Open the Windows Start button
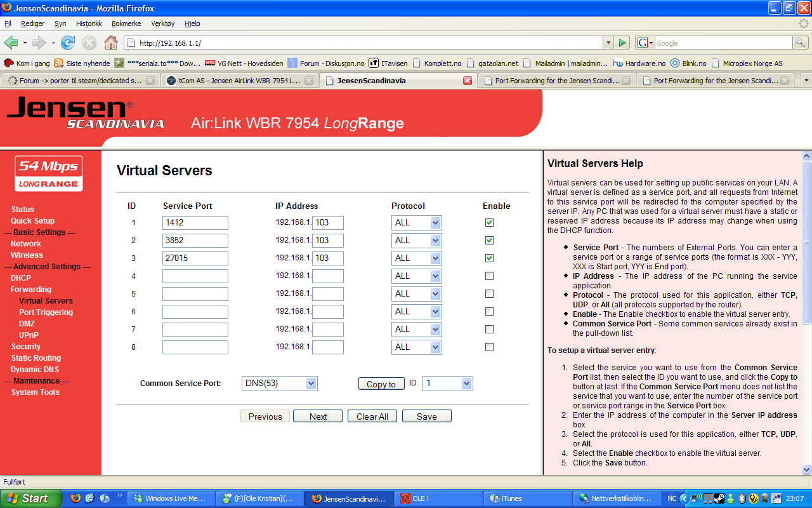Image resolution: width=812 pixels, height=508 pixels. [30, 498]
